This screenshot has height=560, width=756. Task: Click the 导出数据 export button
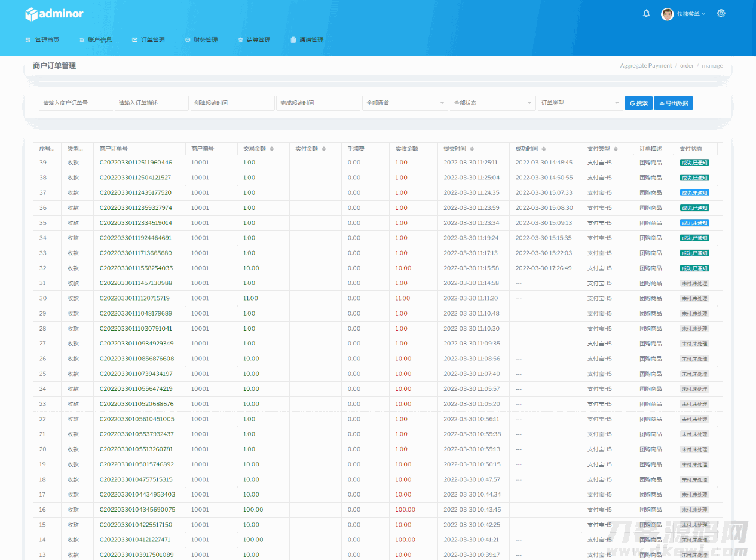coord(674,103)
